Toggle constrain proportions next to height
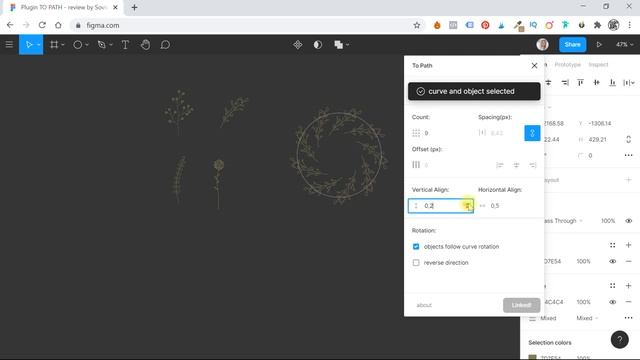This screenshot has height=360, width=640. pyautogui.click(x=629, y=139)
